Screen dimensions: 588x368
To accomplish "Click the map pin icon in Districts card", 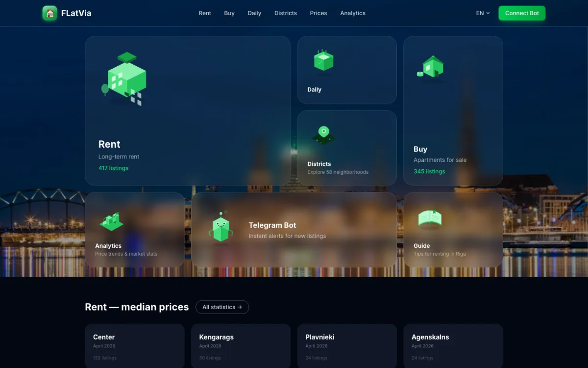I will 323,134.
